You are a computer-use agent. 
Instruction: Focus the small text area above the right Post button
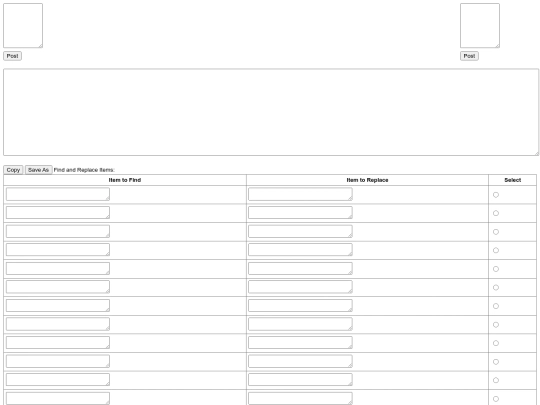480,25
